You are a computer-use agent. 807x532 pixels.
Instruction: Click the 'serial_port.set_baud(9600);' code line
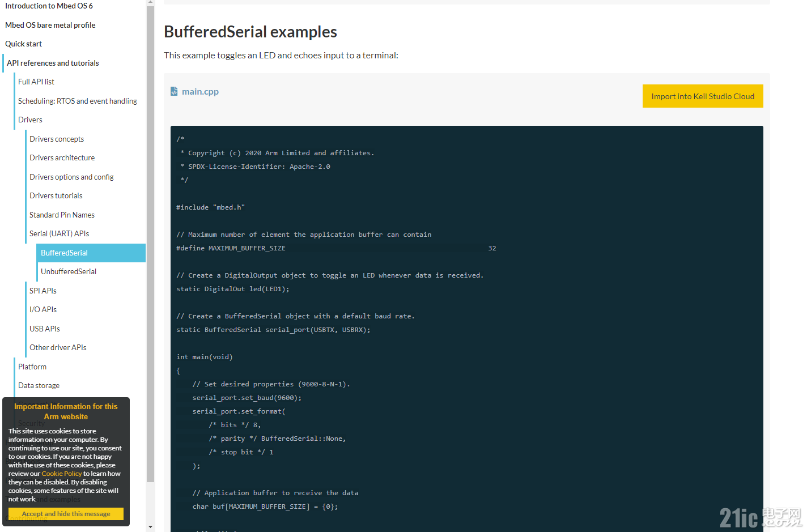(247, 398)
